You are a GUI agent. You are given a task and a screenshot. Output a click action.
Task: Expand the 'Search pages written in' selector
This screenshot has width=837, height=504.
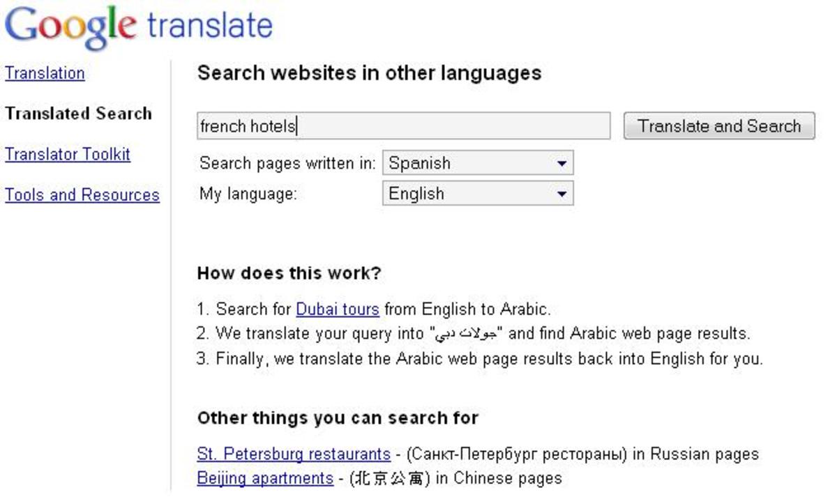pyautogui.click(x=478, y=162)
